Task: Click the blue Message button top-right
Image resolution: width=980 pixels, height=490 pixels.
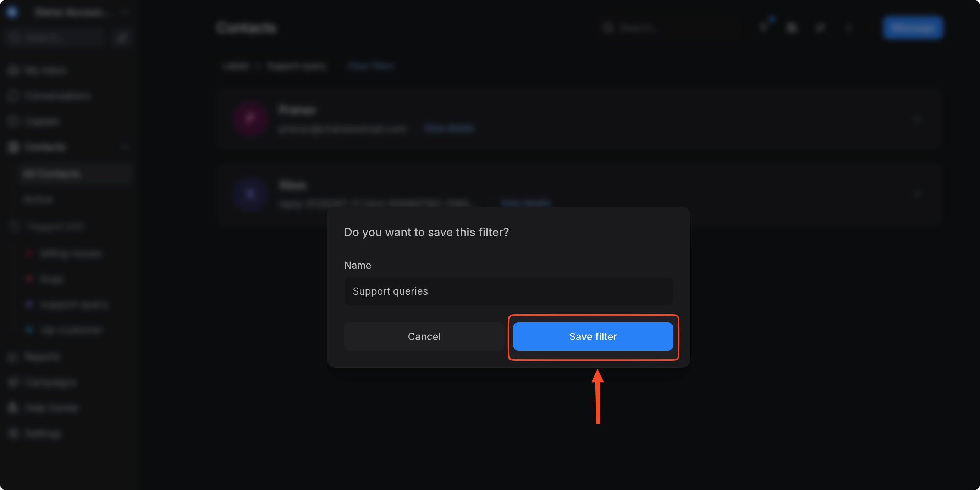Action: pos(912,27)
